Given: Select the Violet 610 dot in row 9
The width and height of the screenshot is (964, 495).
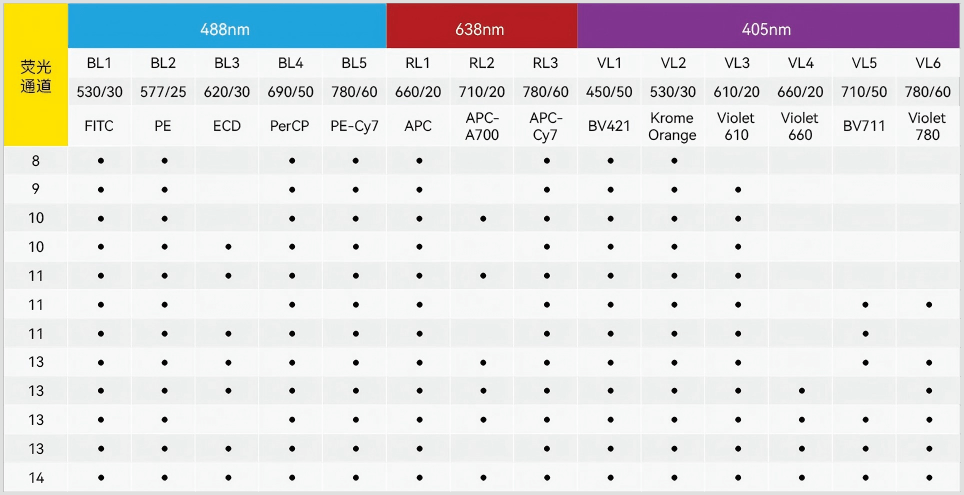Looking at the screenshot, I should pyautogui.click(x=737, y=189).
